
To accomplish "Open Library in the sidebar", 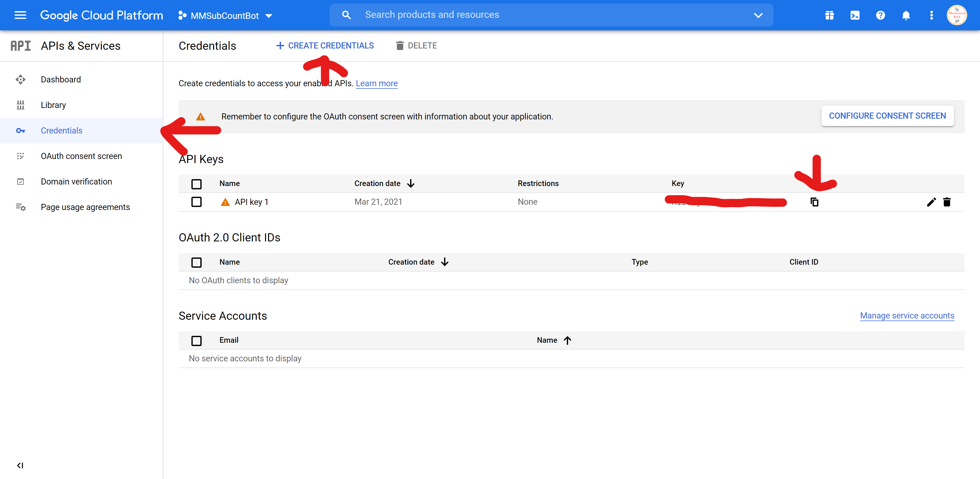I will (81, 105).
